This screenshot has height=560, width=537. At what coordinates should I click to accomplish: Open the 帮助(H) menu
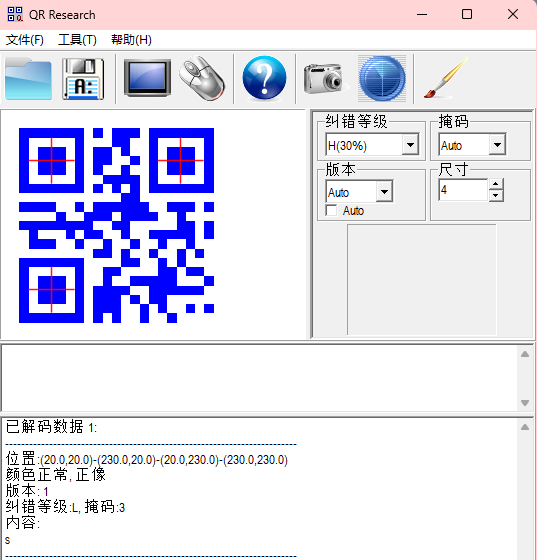pyautogui.click(x=131, y=40)
